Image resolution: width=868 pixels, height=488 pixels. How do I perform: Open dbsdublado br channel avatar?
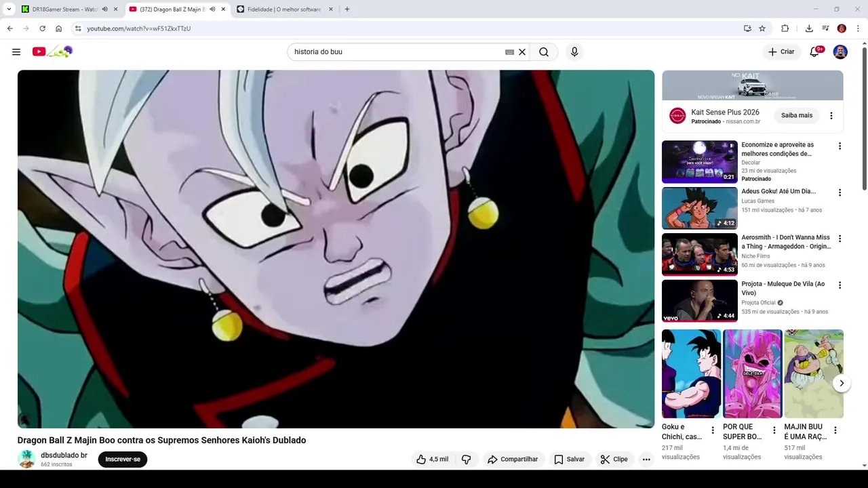26,460
